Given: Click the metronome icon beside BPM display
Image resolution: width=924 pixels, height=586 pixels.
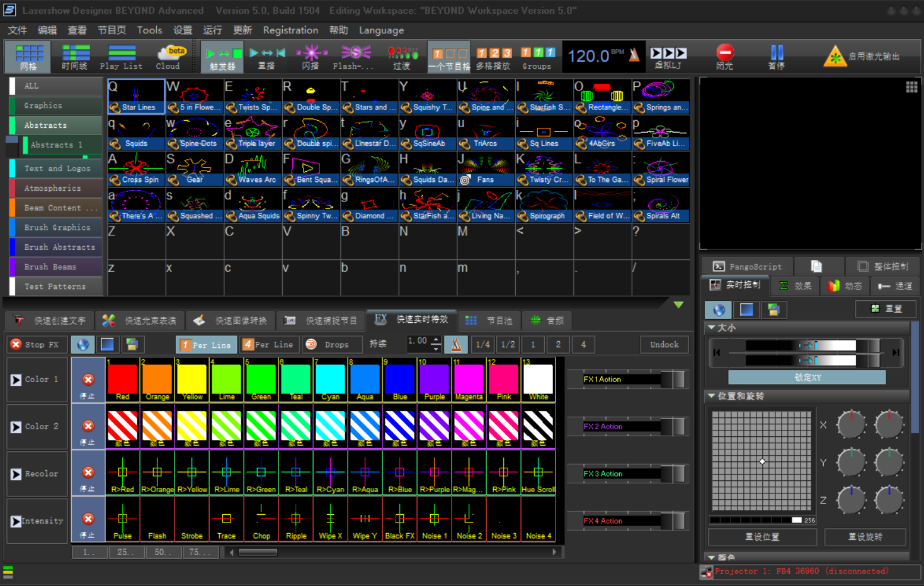Looking at the screenshot, I should (634, 55).
